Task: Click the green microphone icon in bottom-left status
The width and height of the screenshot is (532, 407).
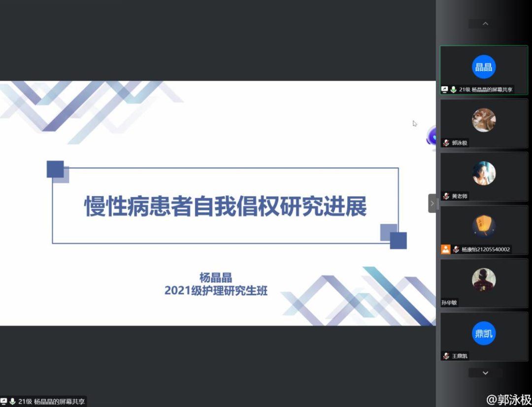Action: [x=12, y=402]
